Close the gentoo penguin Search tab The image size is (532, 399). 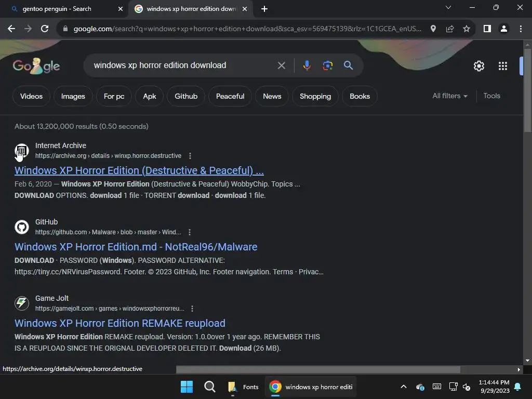(x=121, y=9)
